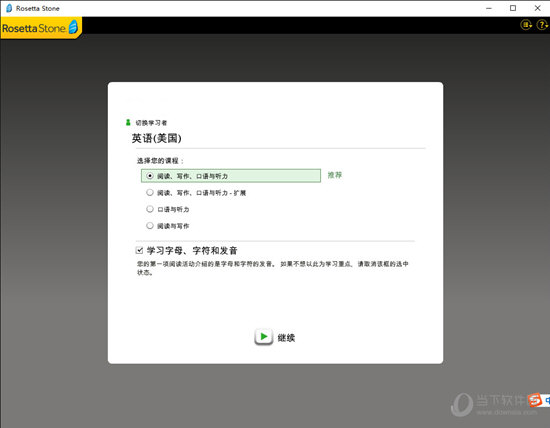Screen dimensions: 550x428
Task: Click the Rosetta Stone title bar app icon
Action: point(9,8)
